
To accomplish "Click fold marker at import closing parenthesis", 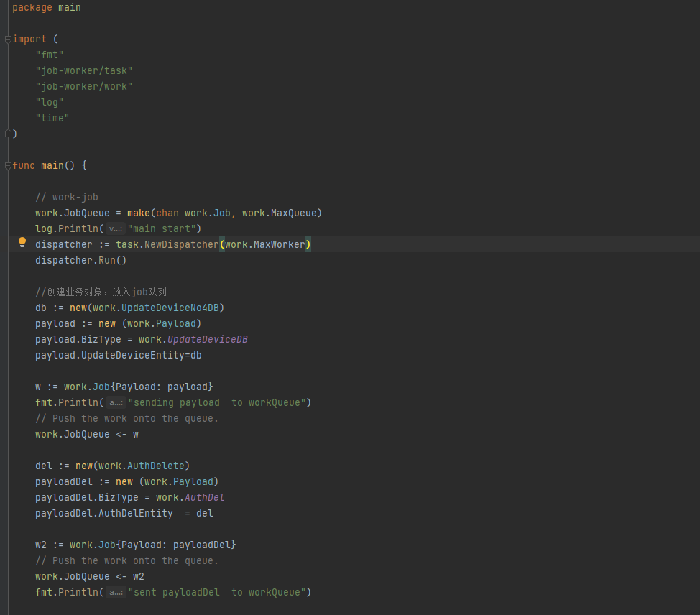I will 8,134.
